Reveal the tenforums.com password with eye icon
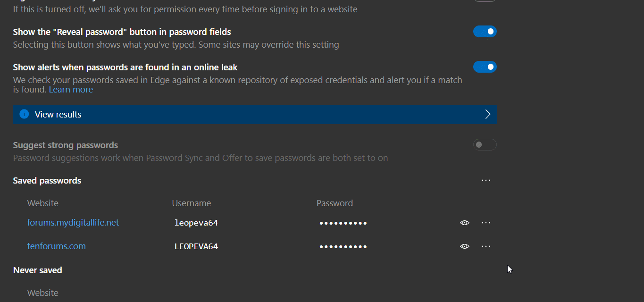 tap(465, 246)
